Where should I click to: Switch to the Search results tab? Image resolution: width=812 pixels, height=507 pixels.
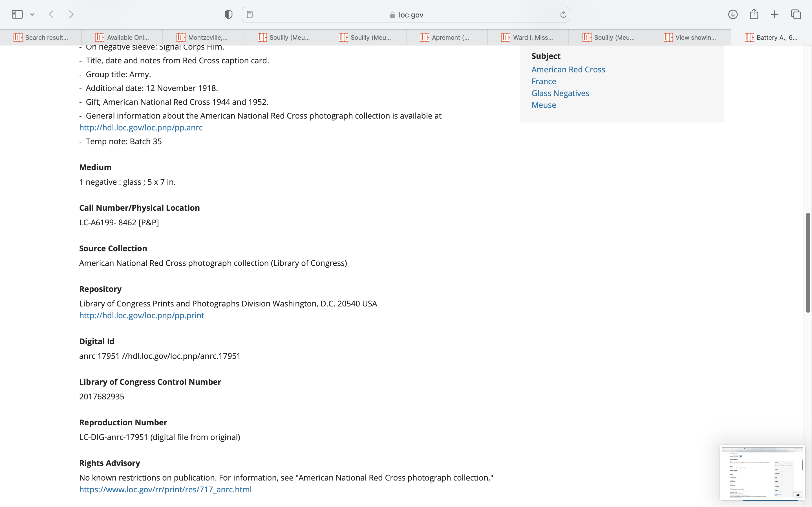[41, 37]
